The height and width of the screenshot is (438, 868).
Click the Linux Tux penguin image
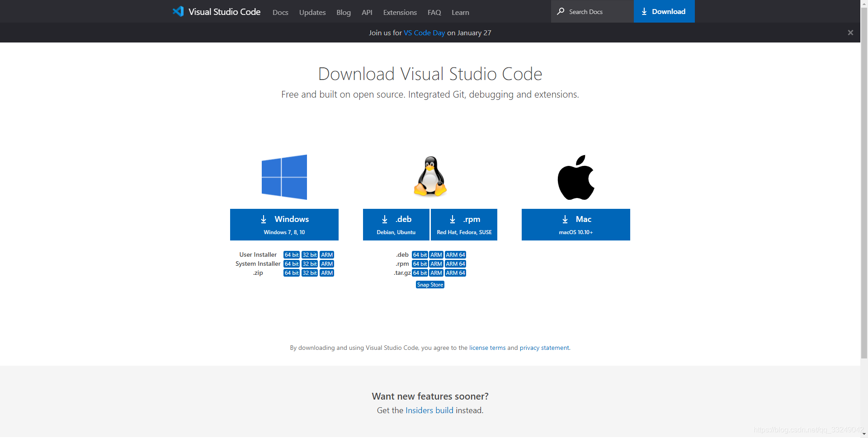[430, 177]
